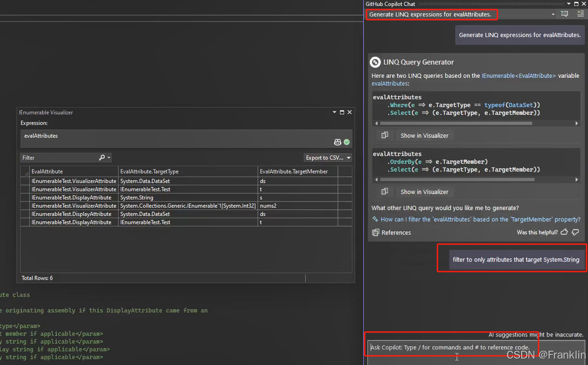Click the green checkmark status icon
588x365 pixels.
[347, 142]
